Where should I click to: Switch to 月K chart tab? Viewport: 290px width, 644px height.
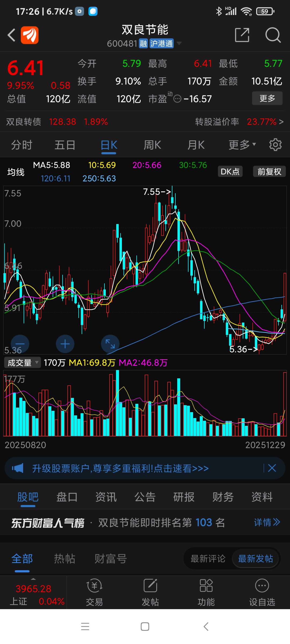point(196,145)
